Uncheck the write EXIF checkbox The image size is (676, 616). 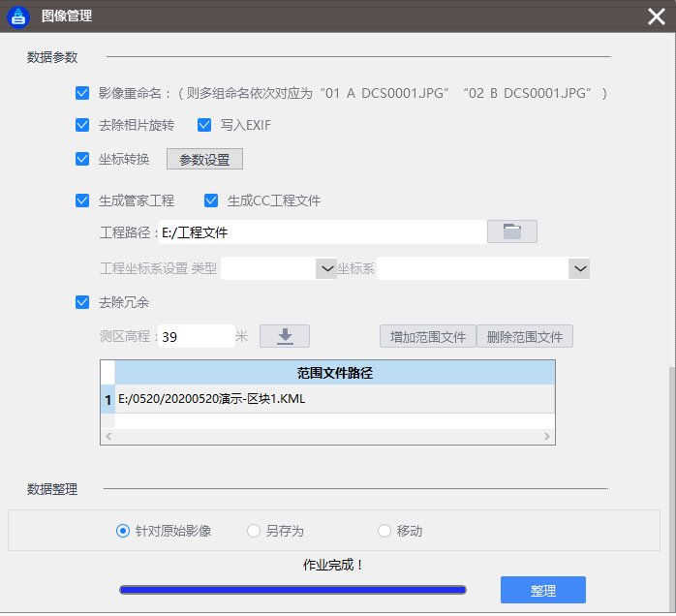204,125
